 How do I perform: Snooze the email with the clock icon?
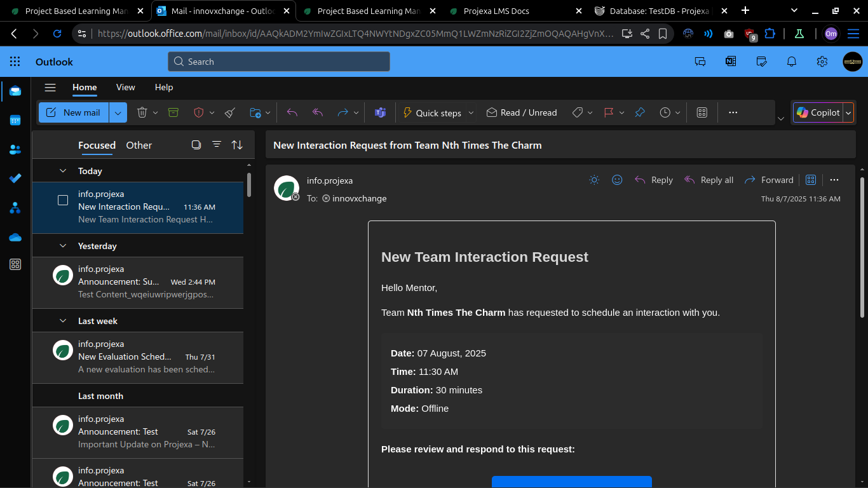point(666,112)
